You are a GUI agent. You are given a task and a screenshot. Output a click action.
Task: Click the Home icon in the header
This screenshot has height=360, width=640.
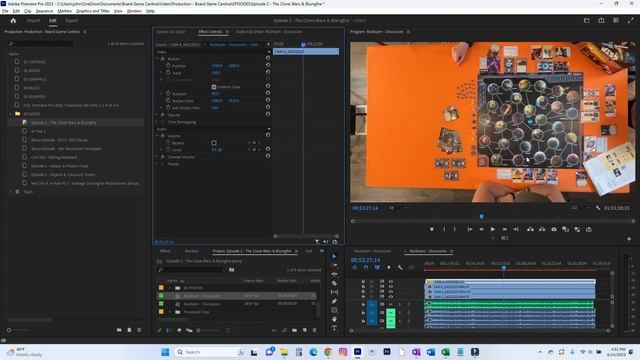click(13, 20)
